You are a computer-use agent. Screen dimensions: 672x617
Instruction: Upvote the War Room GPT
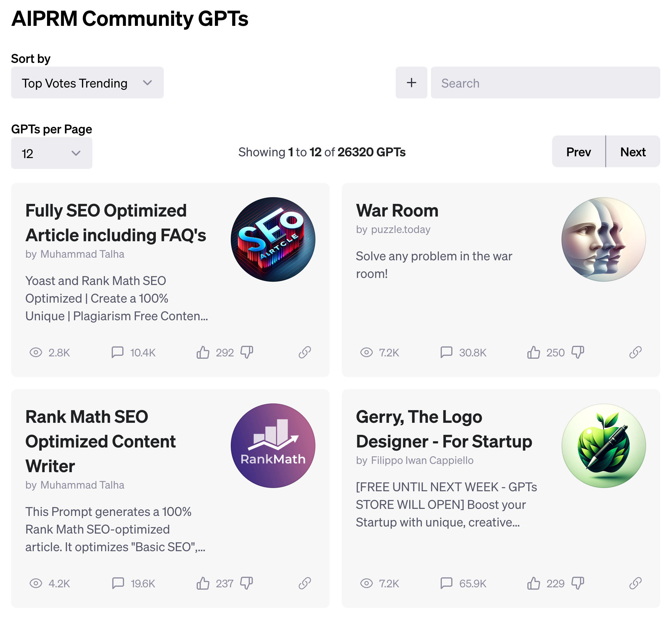(533, 352)
